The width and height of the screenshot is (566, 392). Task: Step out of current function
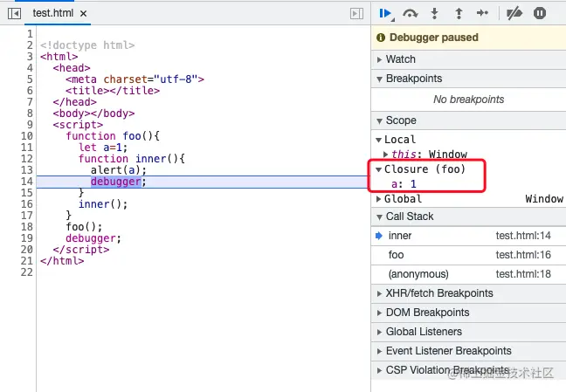pos(459,14)
